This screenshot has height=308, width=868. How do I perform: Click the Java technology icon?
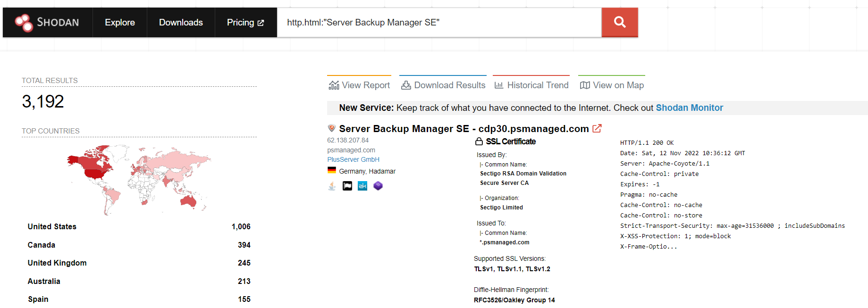click(x=332, y=186)
